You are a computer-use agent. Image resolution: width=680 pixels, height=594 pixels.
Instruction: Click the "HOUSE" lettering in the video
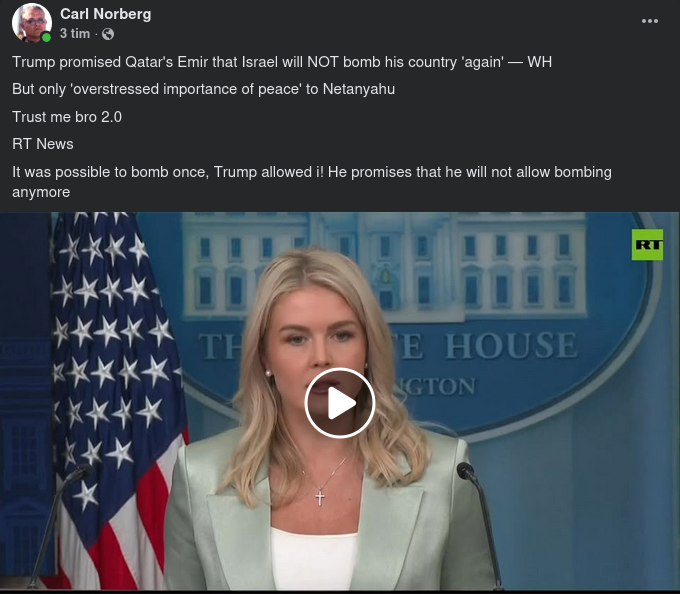pos(511,345)
